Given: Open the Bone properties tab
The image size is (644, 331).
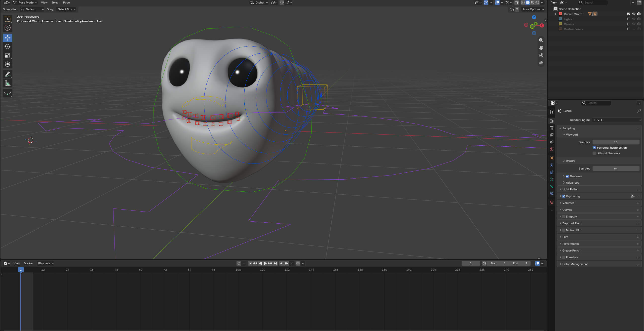Looking at the screenshot, I should [x=552, y=186].
